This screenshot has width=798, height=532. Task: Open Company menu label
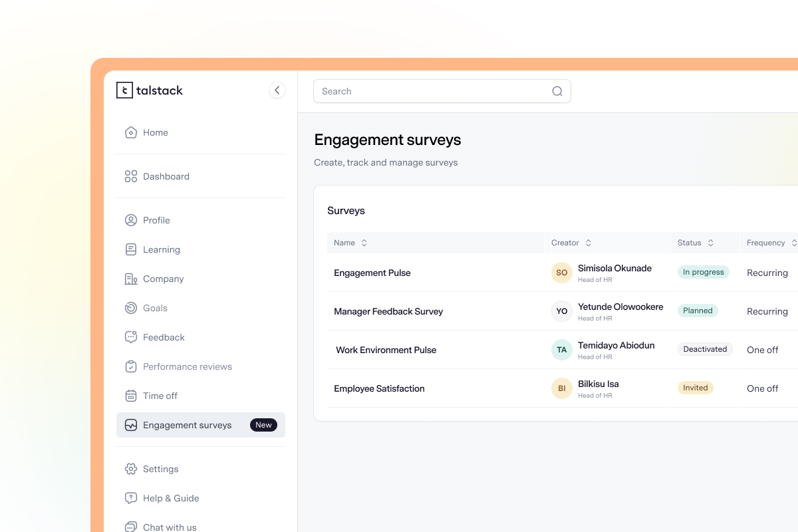pyautogui.click(x=164, y=279)
